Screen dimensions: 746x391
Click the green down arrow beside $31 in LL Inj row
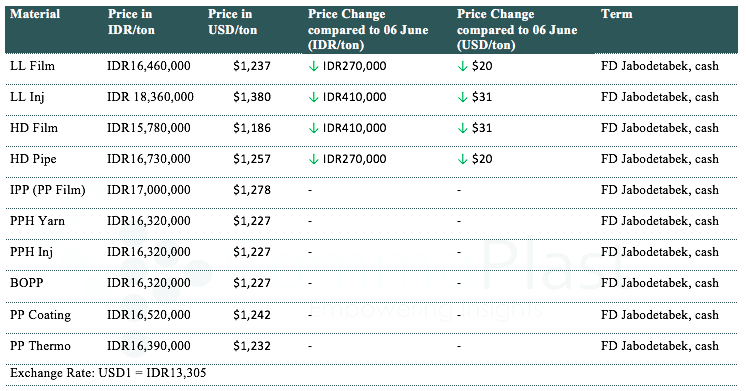(x=462, y=98)
